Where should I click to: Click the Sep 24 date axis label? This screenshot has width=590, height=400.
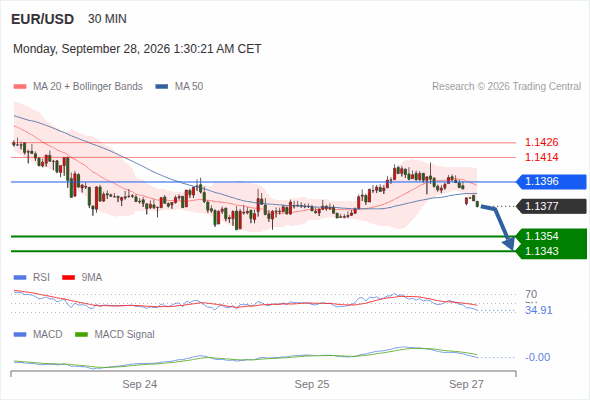[x=140, y=384]
